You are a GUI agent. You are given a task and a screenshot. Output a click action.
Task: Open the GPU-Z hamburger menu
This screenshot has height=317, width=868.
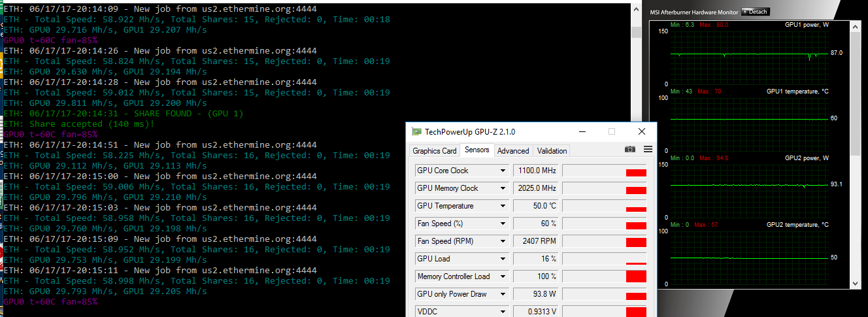point(648,150)
